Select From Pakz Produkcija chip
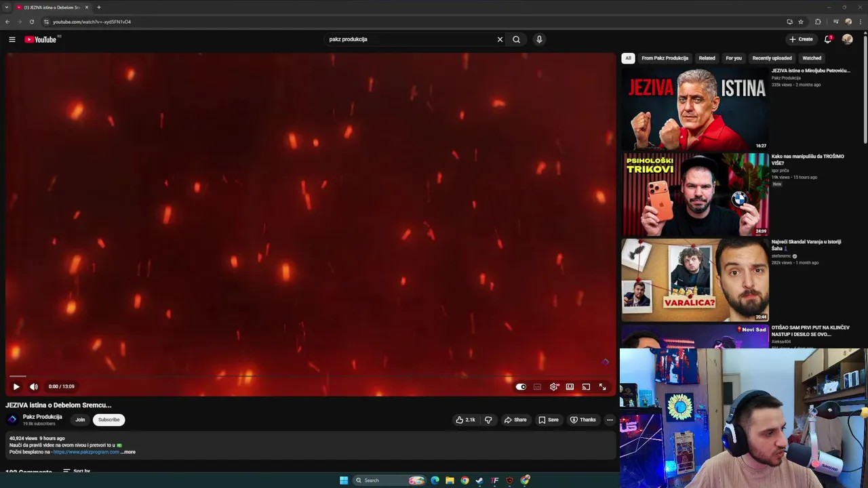Viewport: 868px width, 488px height. pos(665,58)
